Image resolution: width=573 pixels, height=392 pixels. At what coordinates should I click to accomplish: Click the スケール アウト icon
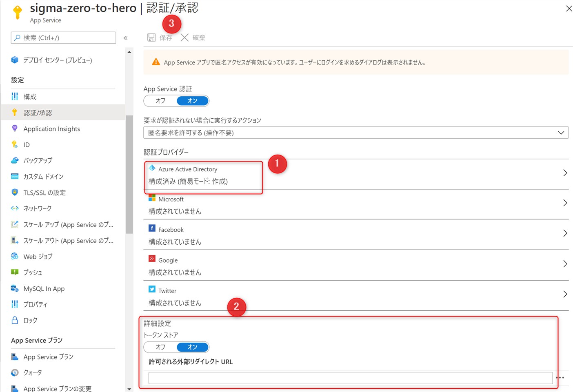click(x=15, y=240)
